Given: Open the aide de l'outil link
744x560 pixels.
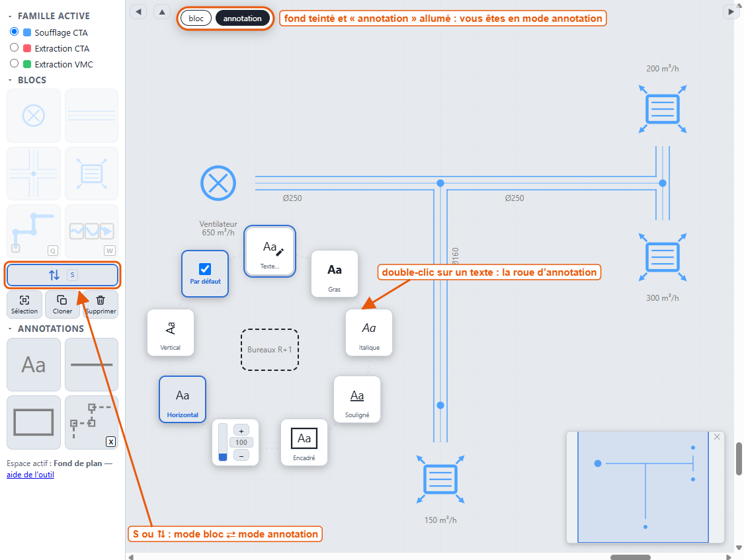Looking at the screenshot, I should [x=30, y=475].
